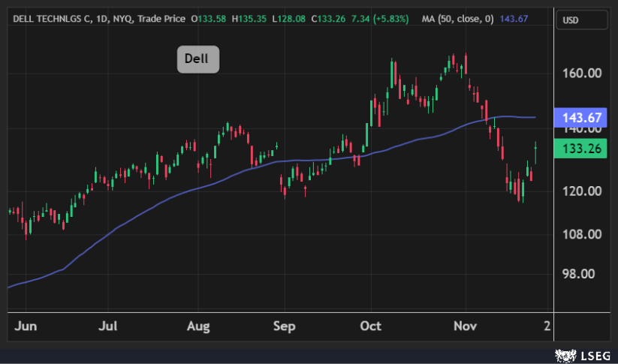Image resolution: width=618 pixels, height=364 pixels.
Task: Click the Nov label on the time axis
Action: 466,326
